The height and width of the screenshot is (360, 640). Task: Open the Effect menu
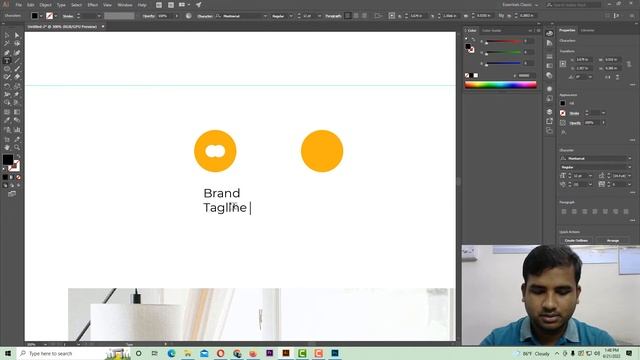93,5
